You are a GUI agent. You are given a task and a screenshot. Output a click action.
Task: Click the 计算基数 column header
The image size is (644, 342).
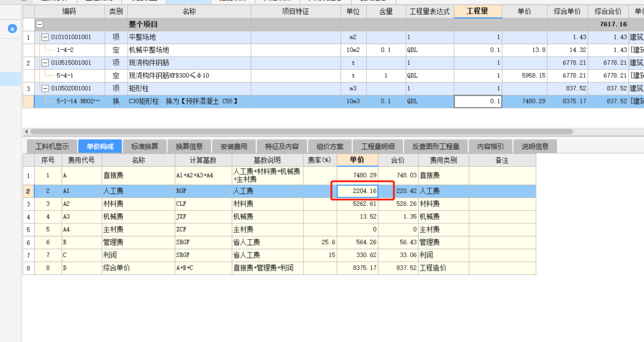pyautogui.click(x=204, y=160)
